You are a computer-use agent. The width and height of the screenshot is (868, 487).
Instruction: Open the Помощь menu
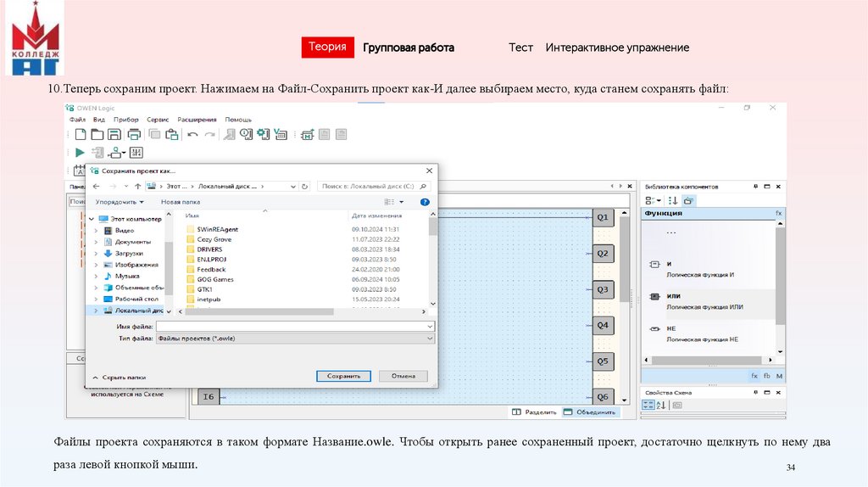[238, 120]
